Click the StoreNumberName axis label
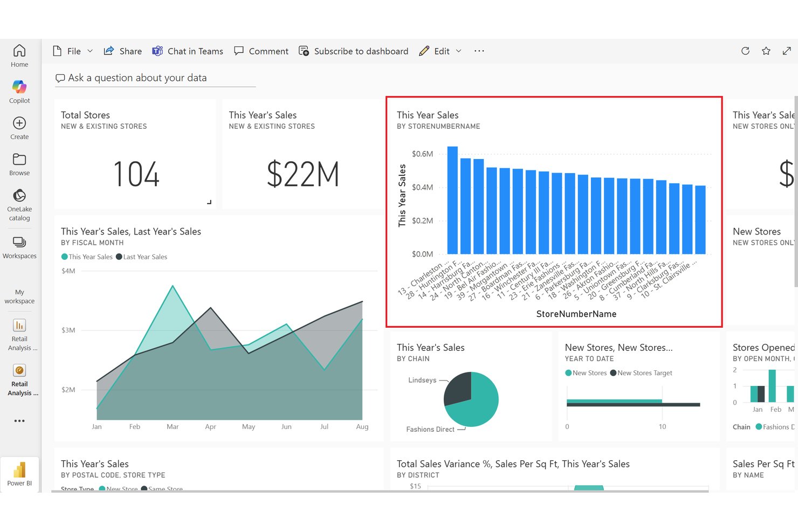This screenshot has width=798, height=532. tap(576, 314)
